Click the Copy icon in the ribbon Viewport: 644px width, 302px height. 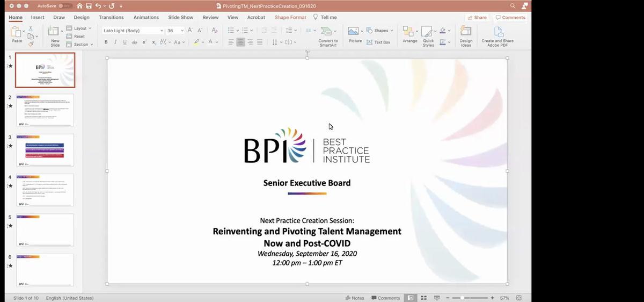[x=30, y=37]
